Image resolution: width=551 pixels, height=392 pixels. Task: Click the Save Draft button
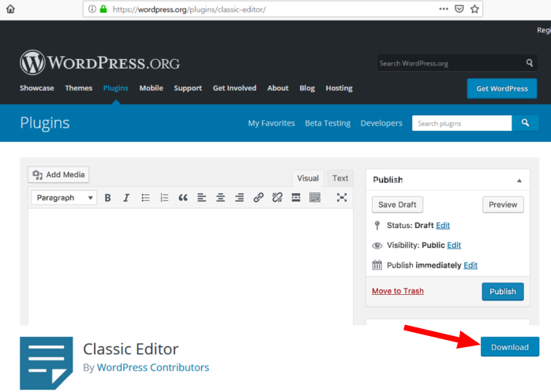[x=397, y=205]
